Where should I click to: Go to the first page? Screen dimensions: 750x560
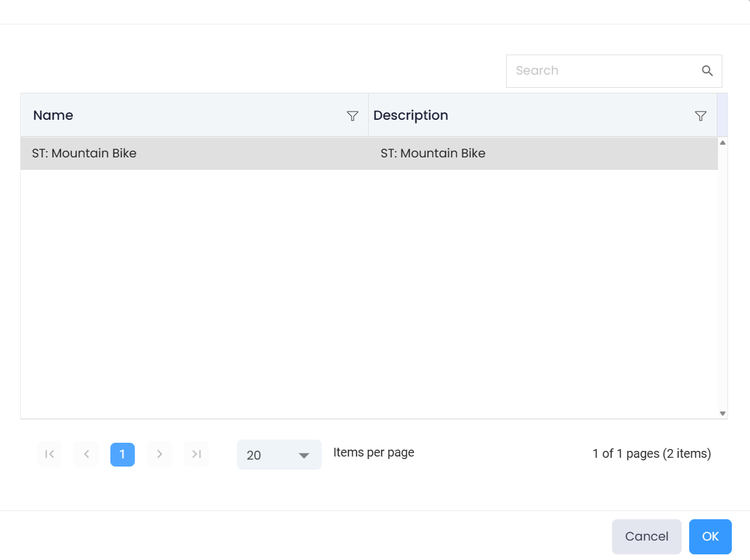tap(50, 454)
